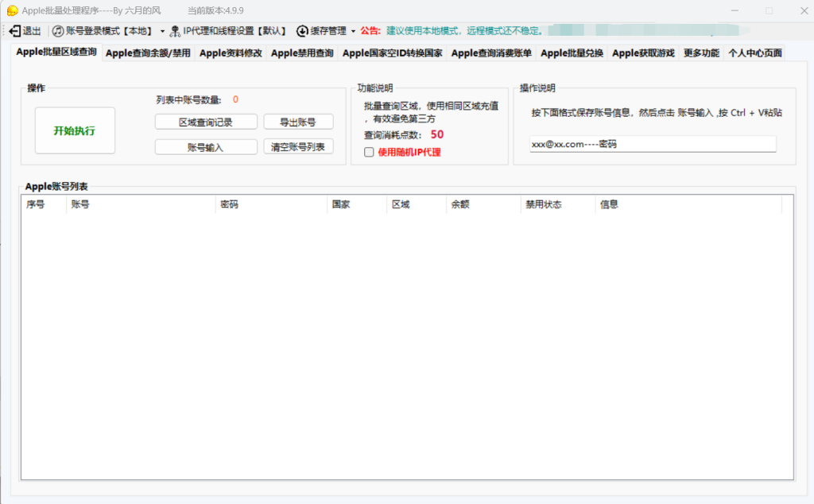This screenshot has height=504, width=814.
Task: Enable the 使用随机IP代理 checkbox
Action: 369,152
